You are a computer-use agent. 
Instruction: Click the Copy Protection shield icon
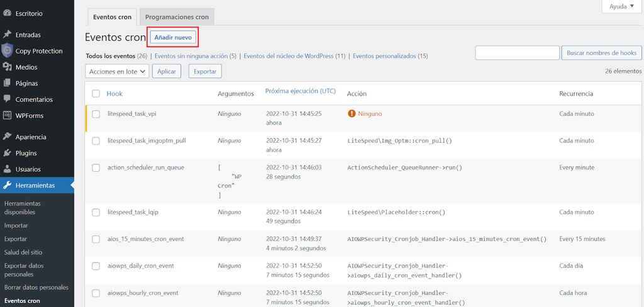click(x=7, y=51)
